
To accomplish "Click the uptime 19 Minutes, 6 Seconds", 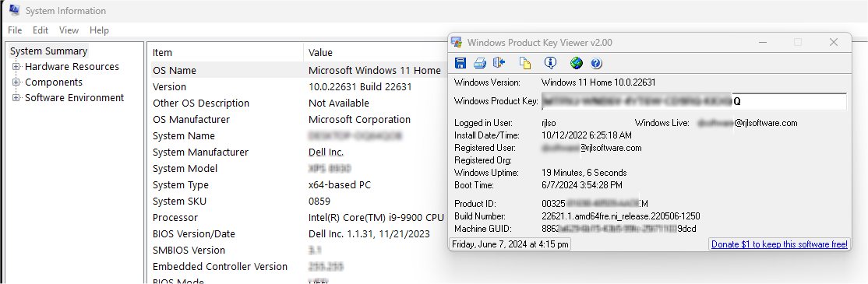I will [584, 173].
